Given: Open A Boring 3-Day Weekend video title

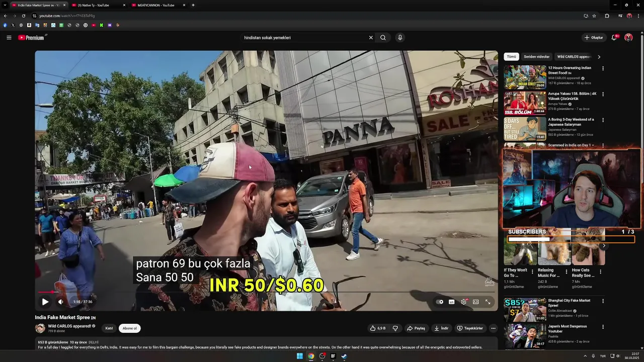Looking at the screenshot, I should click(571, 122).
